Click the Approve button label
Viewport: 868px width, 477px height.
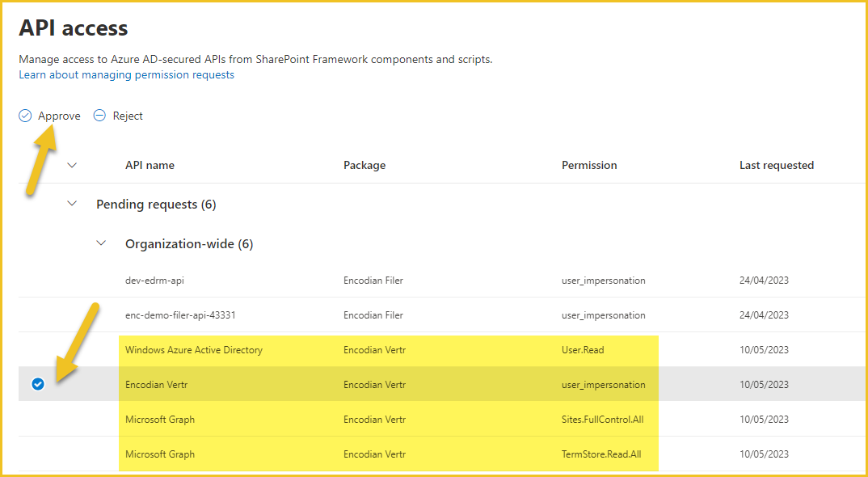click(59, 116)
